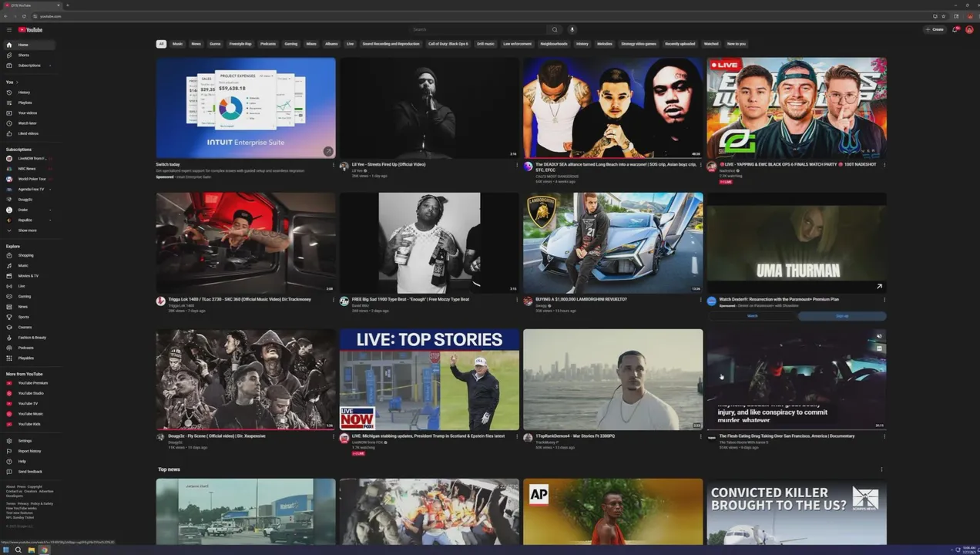Open Windows Start button
Image resolution: width=980 pixels, height=555 pixels.
(x=5, y=550)
